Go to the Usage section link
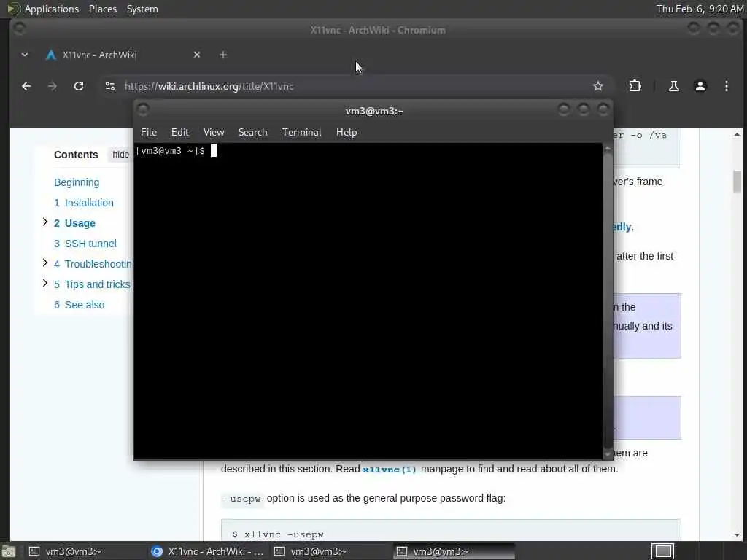 pos(75,223)
